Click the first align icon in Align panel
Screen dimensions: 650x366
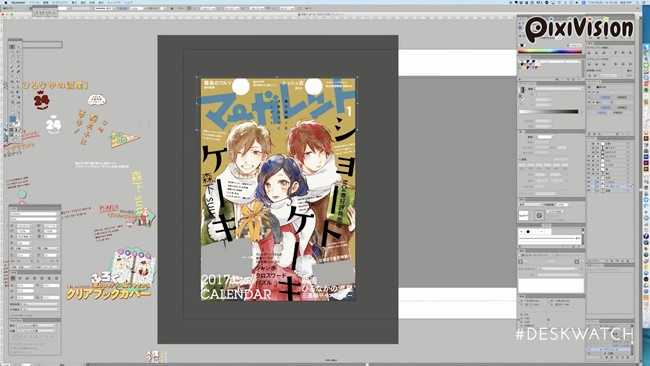pyautogui.click(x=590, y=53)
